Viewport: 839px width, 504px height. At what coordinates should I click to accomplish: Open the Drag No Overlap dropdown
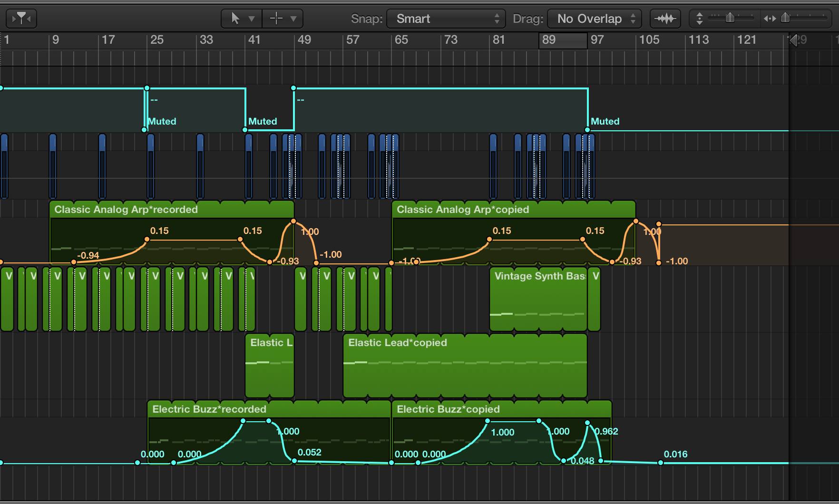point(595,19)
